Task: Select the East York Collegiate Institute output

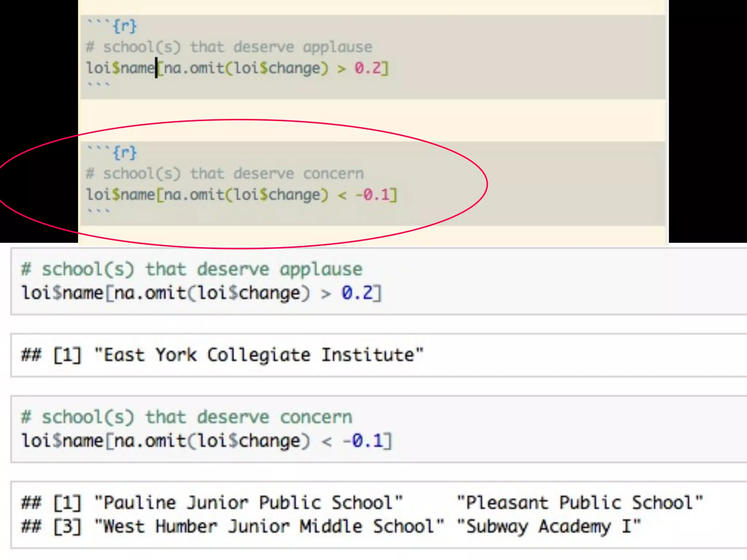Action: pos(259,355)
